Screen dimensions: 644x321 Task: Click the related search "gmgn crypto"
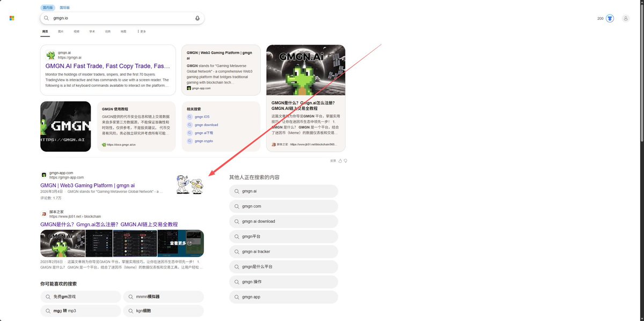click(204, 141)
